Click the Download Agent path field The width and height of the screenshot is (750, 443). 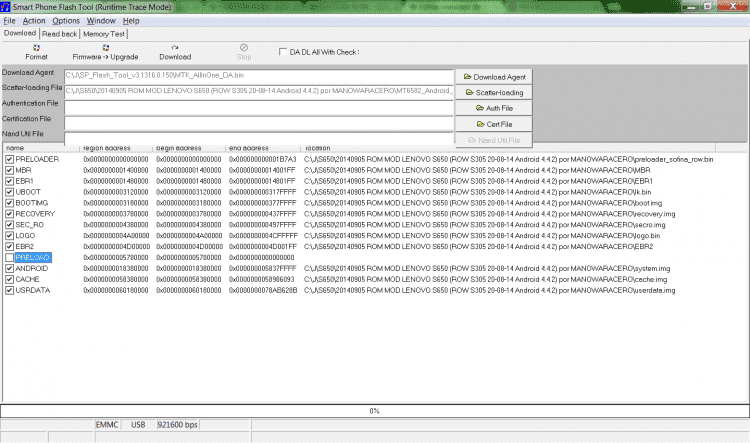click(259, 76)
